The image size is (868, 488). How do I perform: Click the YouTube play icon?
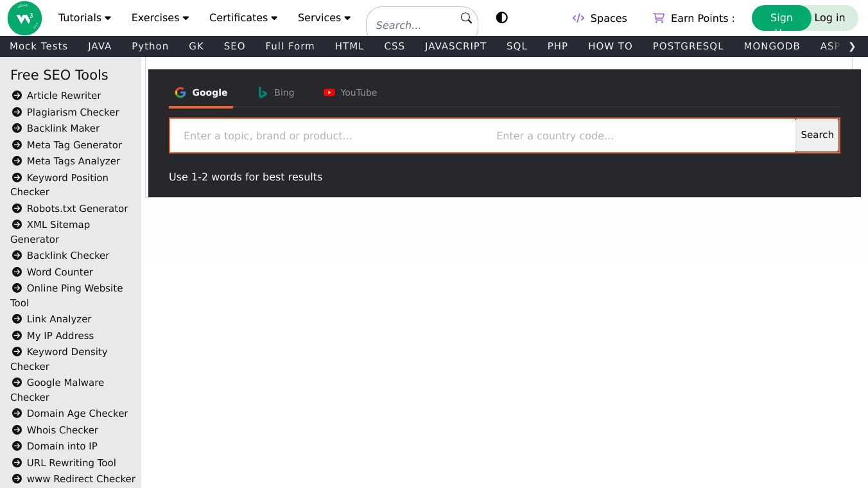pos(329,92)
